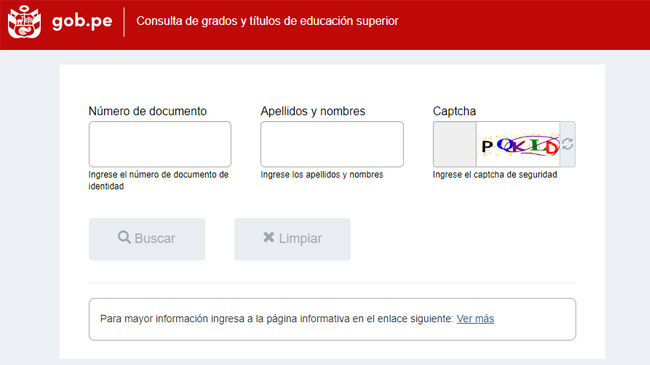Screen dimensions: 650x365
Task: Click the 'Consulta de grados y títulos' header title
Action: pyautogui.click(x=267, y=21)
